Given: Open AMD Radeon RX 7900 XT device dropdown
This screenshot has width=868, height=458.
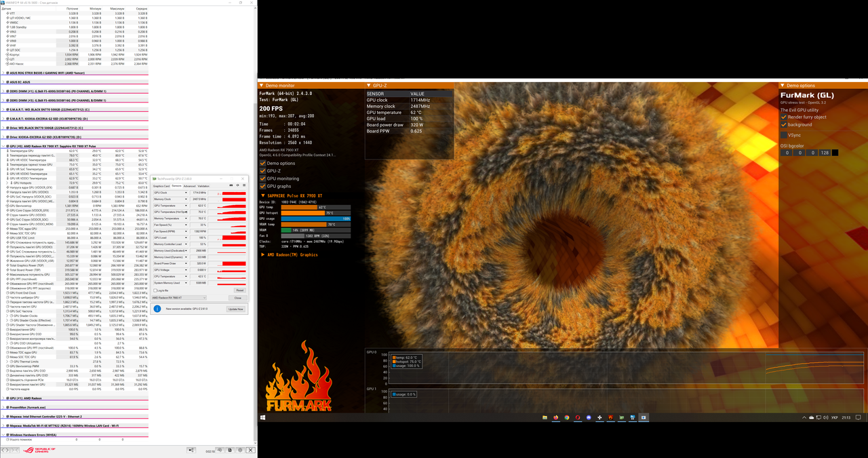Looking at the screenshot, I should click(x=179, y=298).
